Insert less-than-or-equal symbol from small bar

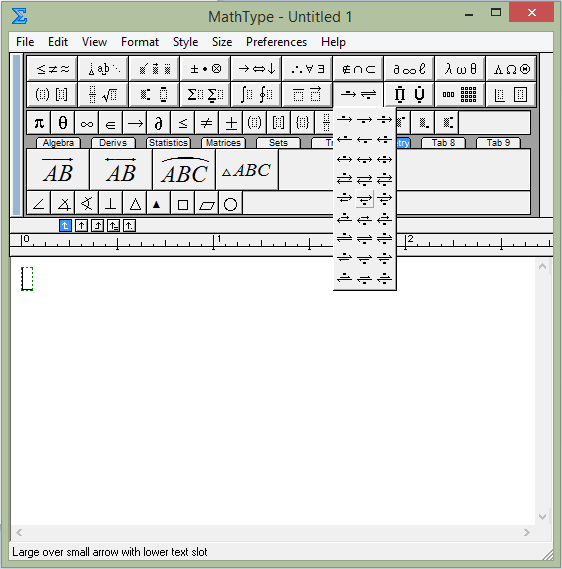(182, 123)
